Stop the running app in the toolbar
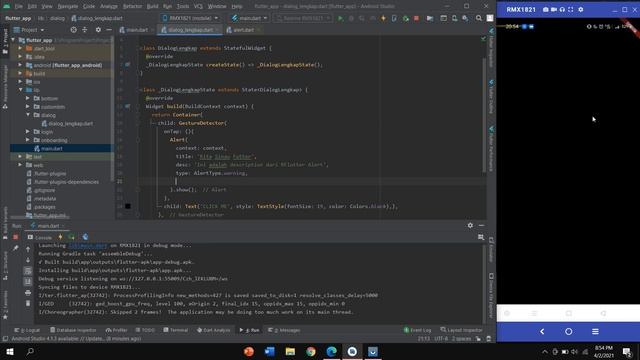The height and width of the screenshot is (360, 640). (416, 18)
